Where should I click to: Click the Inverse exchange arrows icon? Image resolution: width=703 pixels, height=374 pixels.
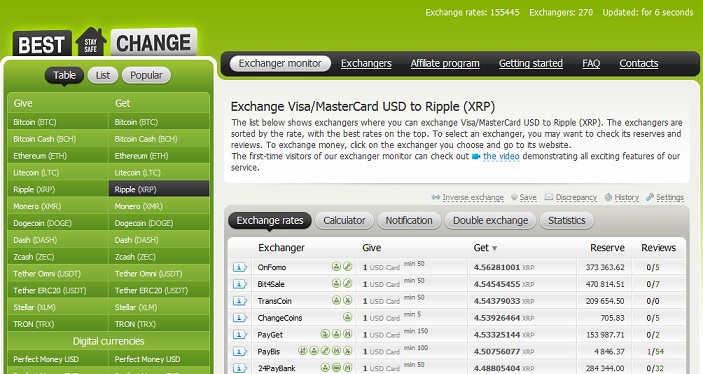436,197
